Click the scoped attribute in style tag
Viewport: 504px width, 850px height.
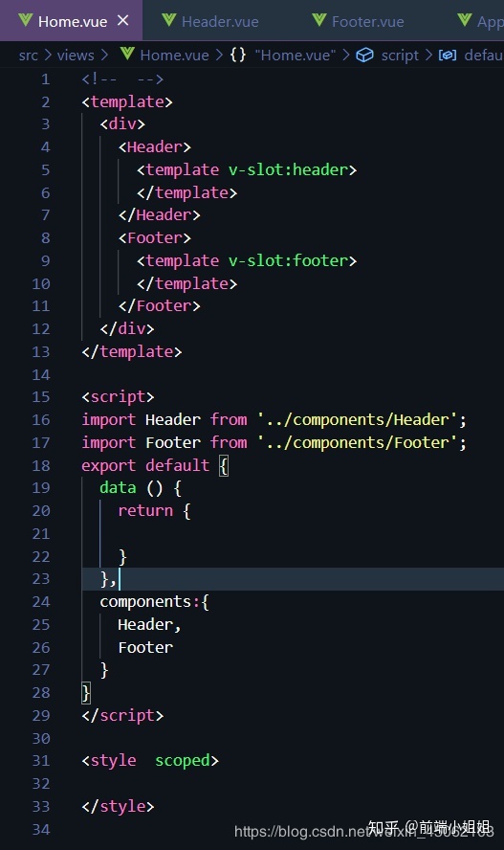pyautogui.click(x=183, y=761)
